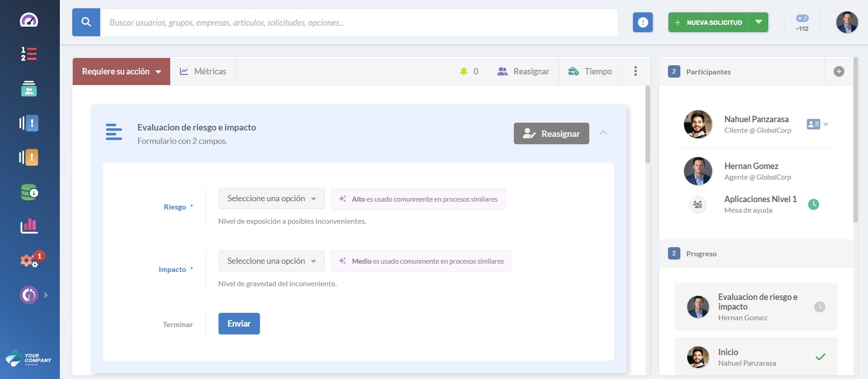Switch to the Métricas tab
Viewport: 868px width, 379px height.
point(203,72)
